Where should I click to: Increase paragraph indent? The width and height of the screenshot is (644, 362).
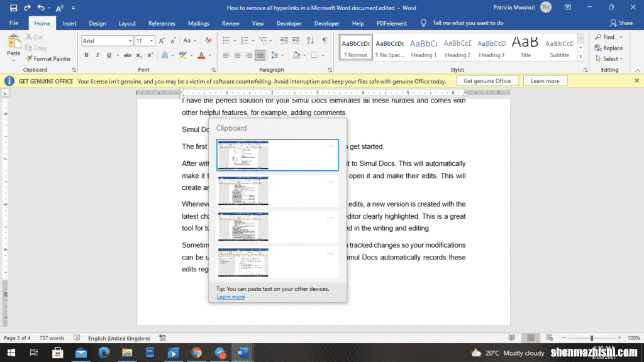[x=296, y=40]
